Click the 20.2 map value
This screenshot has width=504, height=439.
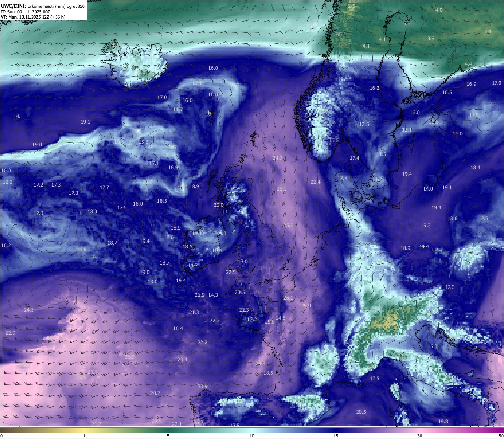[x=155, y=393]
